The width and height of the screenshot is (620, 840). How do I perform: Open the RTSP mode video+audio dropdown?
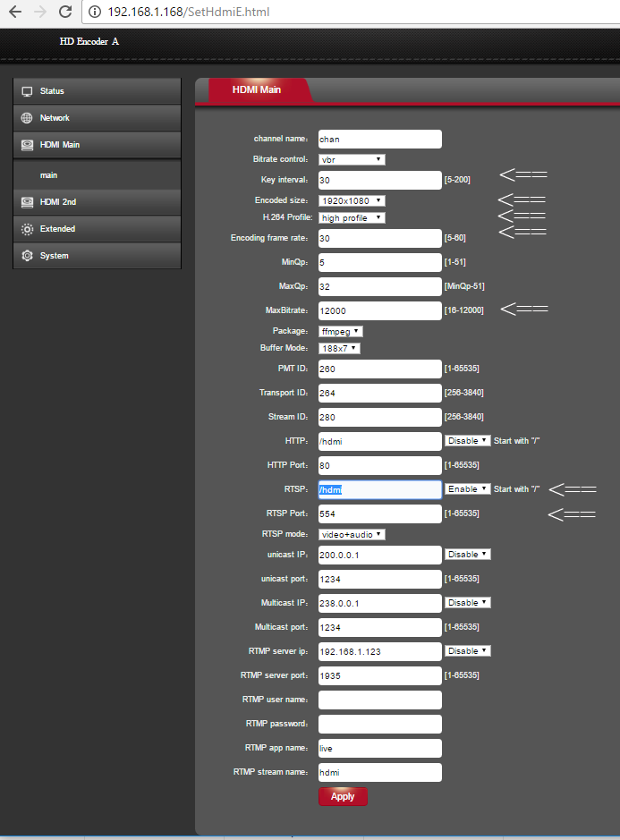352,534
